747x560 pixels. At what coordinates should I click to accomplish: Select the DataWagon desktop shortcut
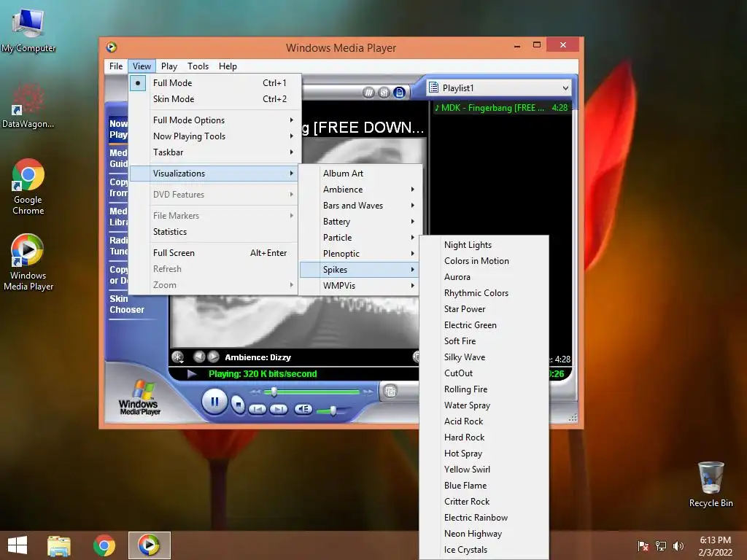28,106
